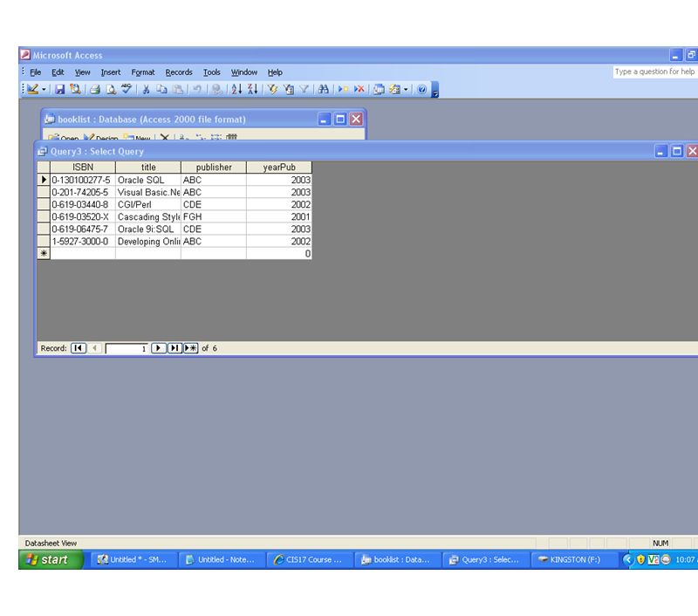Click the new record navigation button
The height and width of the screenshot is (616, 698).
coord(190,348)
